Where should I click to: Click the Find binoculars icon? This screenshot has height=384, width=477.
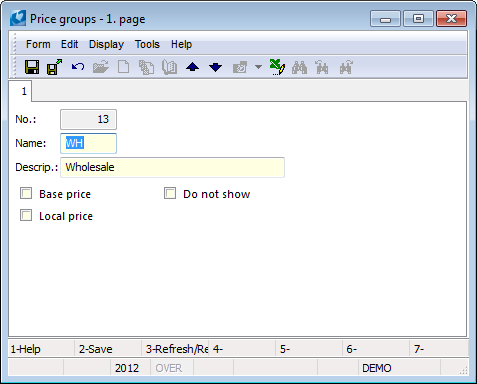point(299,67)
